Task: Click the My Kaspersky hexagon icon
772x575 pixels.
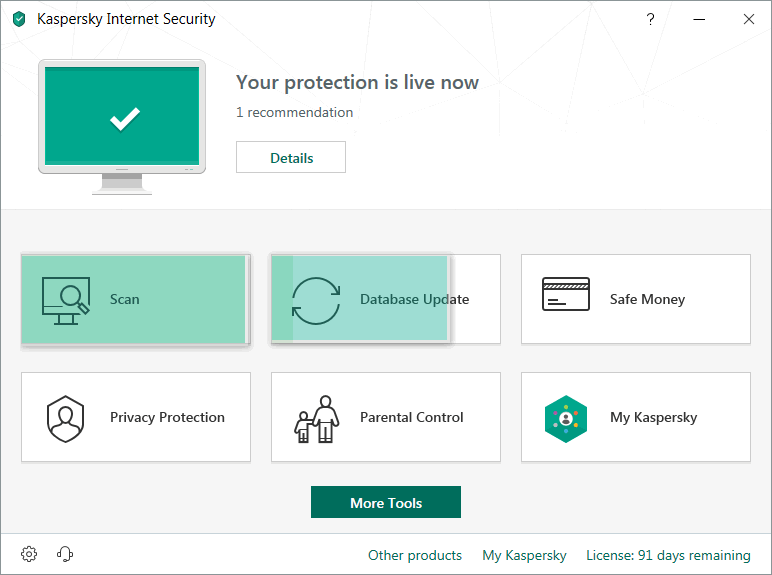Action: 566,419
